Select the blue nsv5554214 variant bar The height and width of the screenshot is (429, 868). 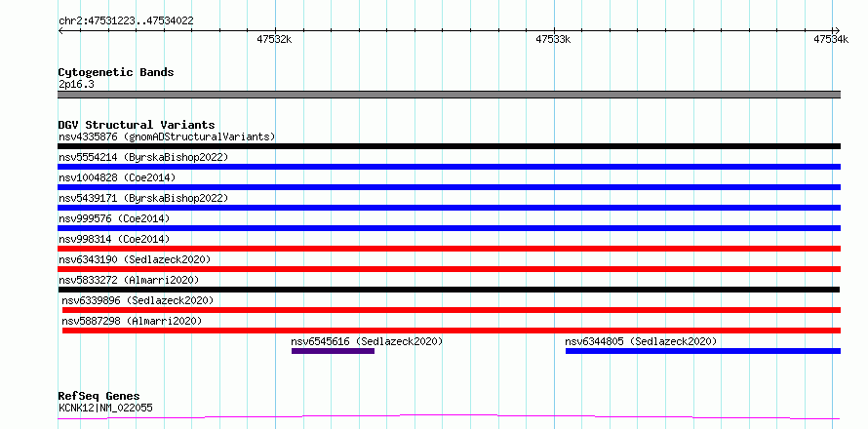pyautogui.click(x=449, y=167)
